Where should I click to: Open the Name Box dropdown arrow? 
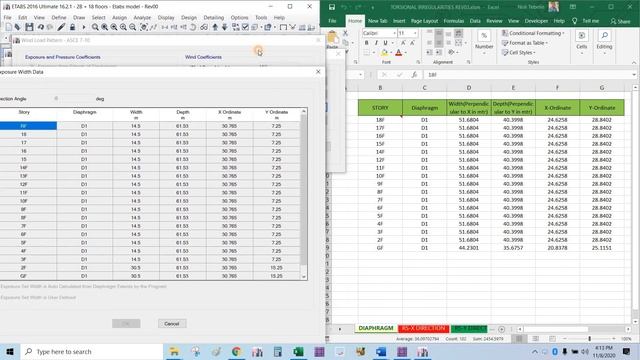click(360, 75)
